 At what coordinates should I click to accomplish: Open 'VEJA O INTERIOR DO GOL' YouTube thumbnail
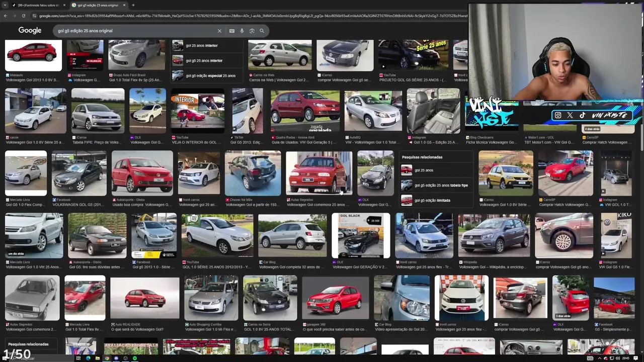point(198,111)
